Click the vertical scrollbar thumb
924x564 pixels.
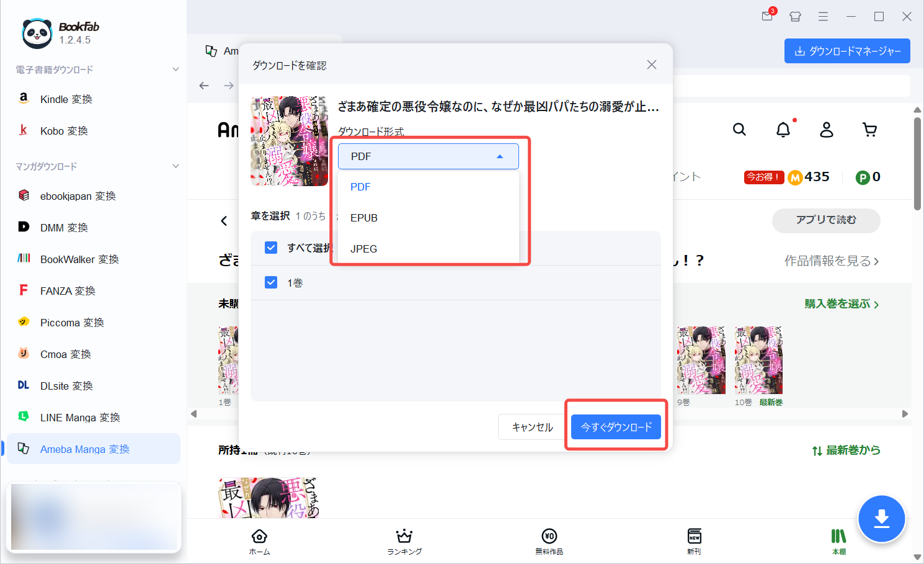tap(917, 164)
